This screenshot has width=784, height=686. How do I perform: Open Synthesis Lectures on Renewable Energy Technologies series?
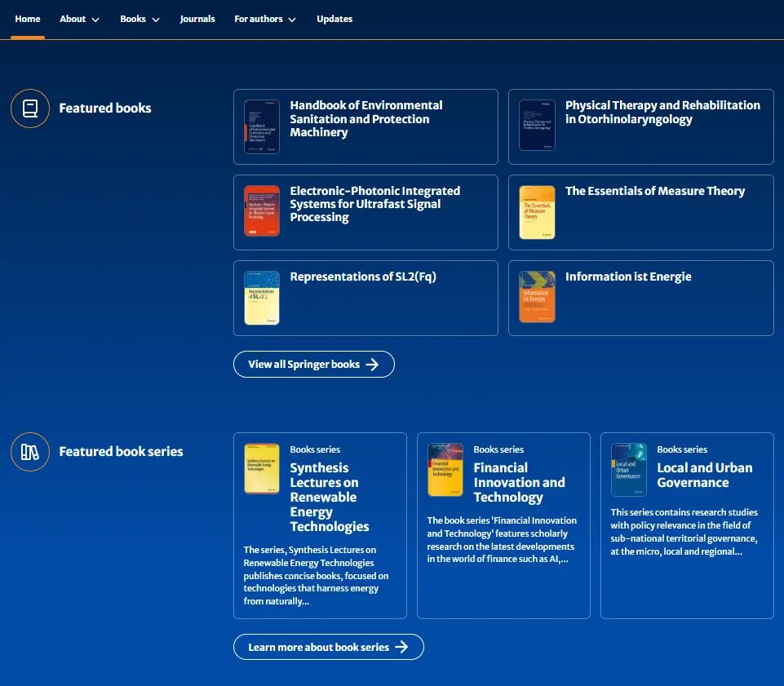click(330, 497)
